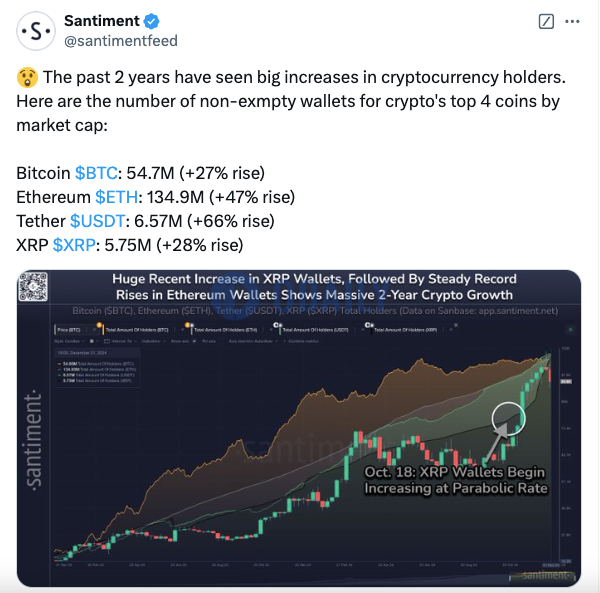Open the Grok slash icon
This screenshot has width=600, height=593.
546,21
